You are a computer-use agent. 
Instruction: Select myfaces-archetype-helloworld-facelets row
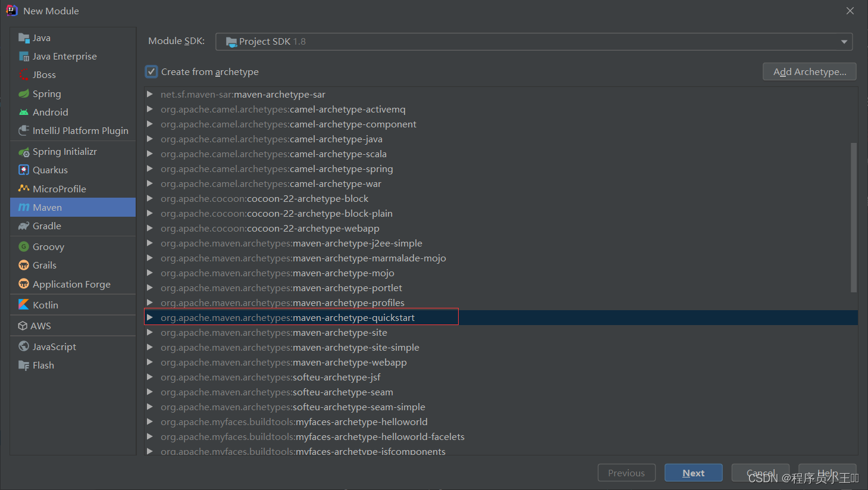click(501, 437)
